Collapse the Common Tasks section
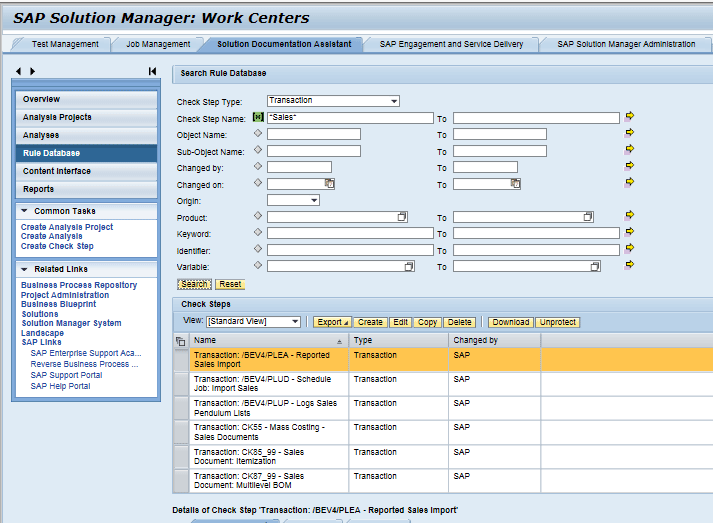713x523 pixels. 25,211
